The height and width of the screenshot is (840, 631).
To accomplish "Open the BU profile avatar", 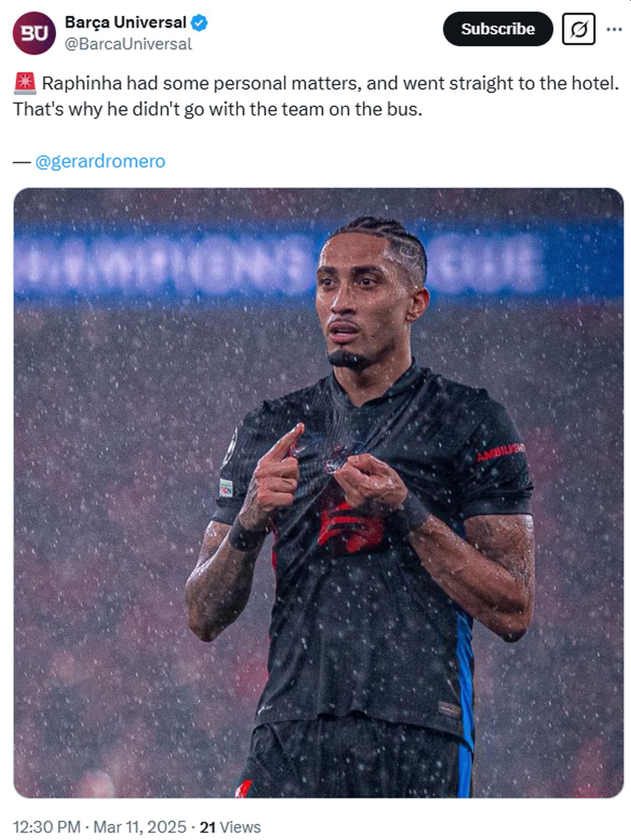I will tap(34, 33).
